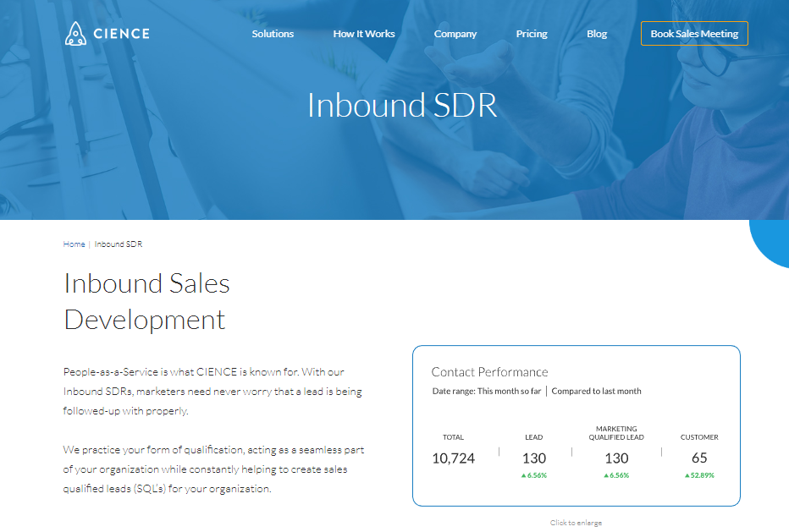Click the 'Click to enlarge' caption
Screen dimensions: 789x532
pyautogui.click(x=577, y=523)
